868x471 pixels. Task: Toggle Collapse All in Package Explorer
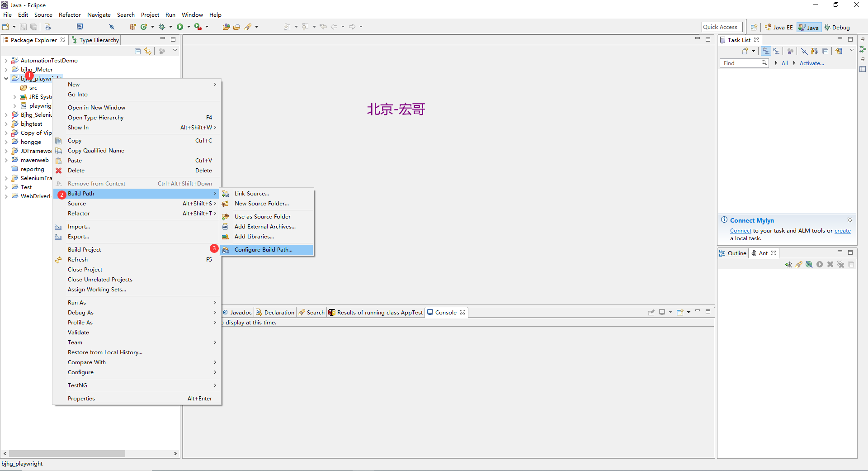[x=137, y=51]
